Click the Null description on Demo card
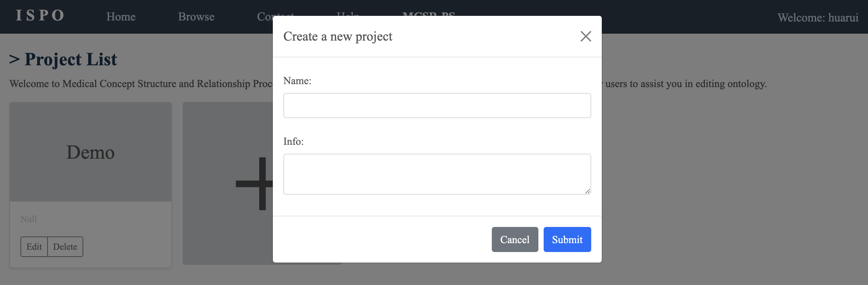Viewport: 868px width, 285px height. [29, 219]
